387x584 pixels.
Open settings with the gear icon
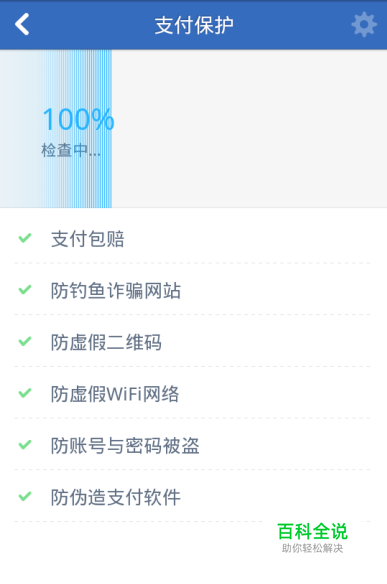tap(364, 25)
